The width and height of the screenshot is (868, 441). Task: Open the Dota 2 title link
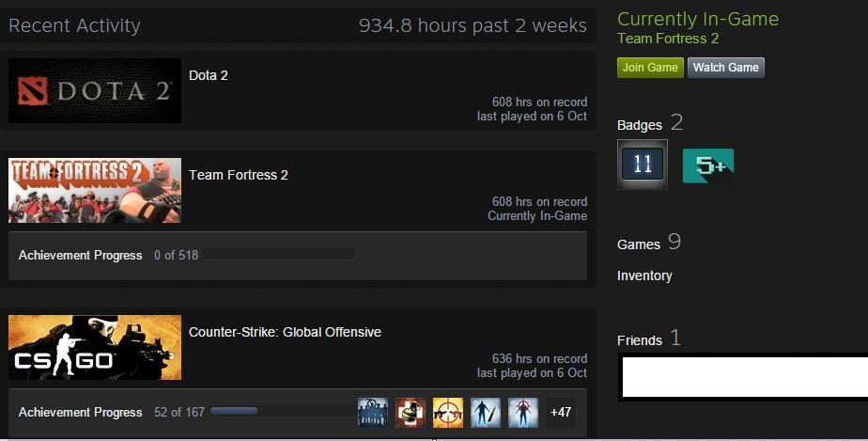point(209,75)
